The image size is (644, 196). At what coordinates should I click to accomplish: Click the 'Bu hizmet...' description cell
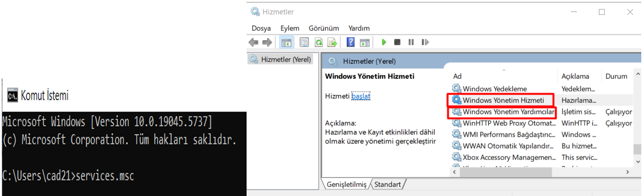[580, 146]
